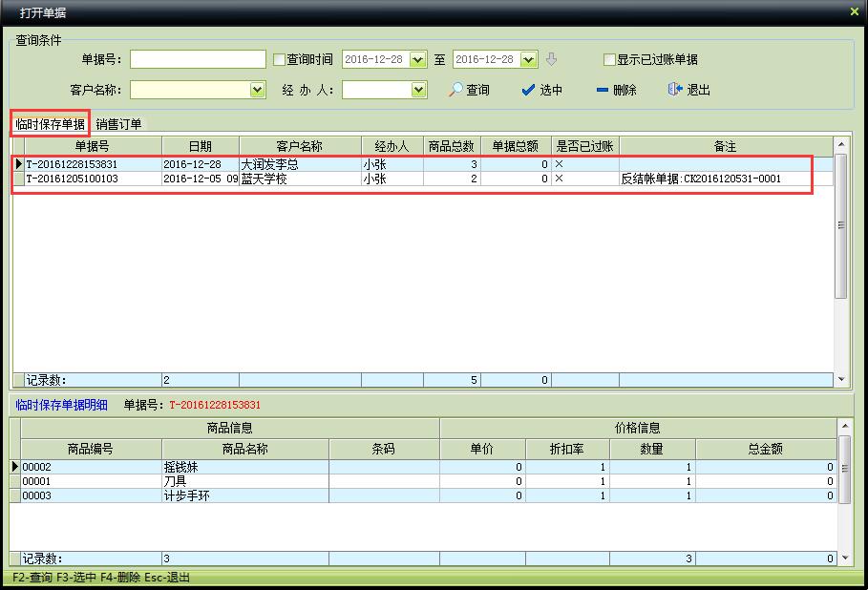
Task: Click the 日期 column header
Action: coord(201,146)
